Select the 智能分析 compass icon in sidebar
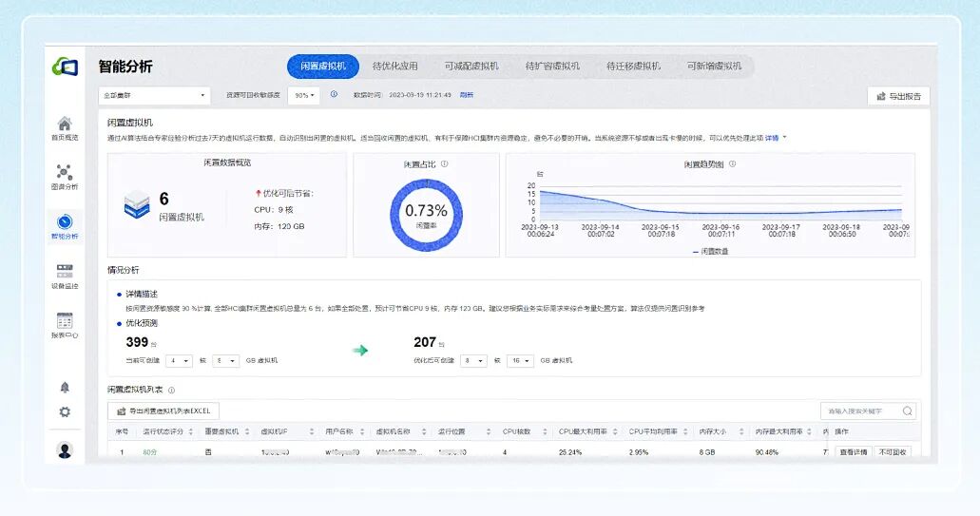This screenshot has height=516, width=980. click(x=65, y=221)
